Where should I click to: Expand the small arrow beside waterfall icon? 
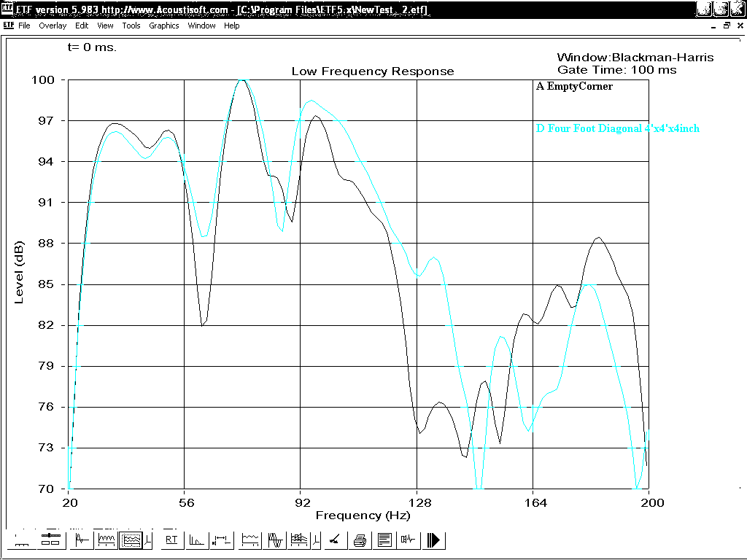(x=314, y=540)
